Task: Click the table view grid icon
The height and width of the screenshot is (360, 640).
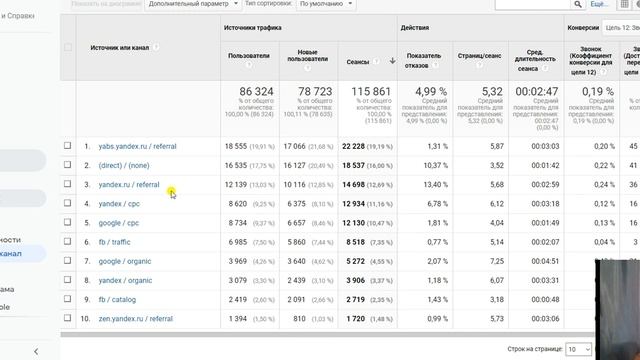Action: pyautogui.click(x=624, y=4)
